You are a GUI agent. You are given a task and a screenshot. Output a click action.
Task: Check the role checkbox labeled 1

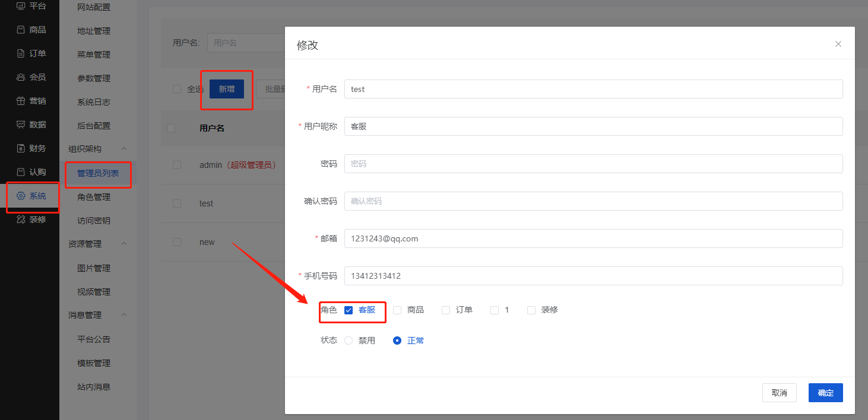tap(495, 310)
